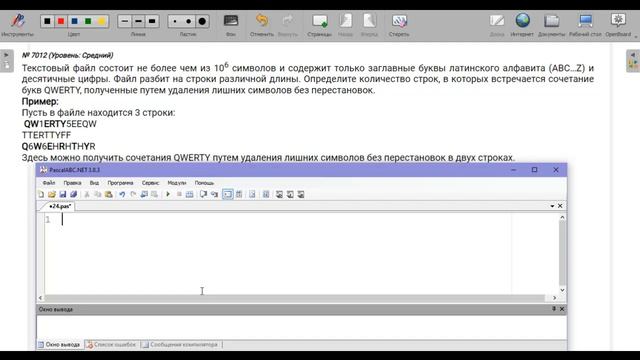Viewport: 640px width, 360px height.
Task: Add a new page with Страницы
Action: point(320,24)
